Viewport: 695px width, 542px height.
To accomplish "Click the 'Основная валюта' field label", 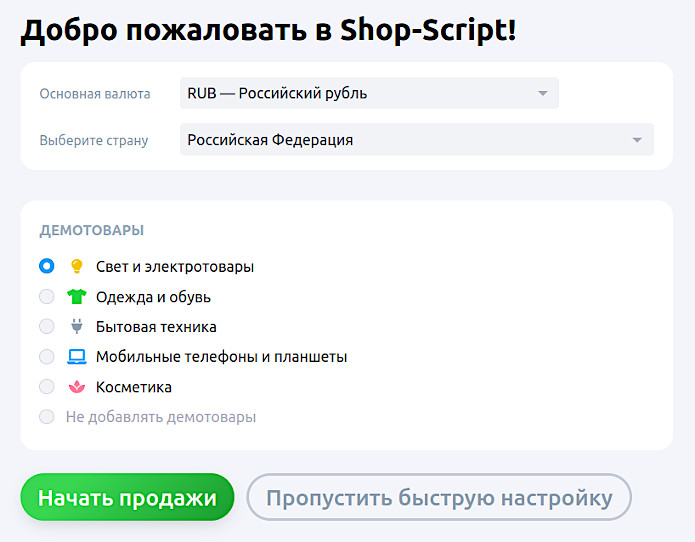I will tap(95, 94).
